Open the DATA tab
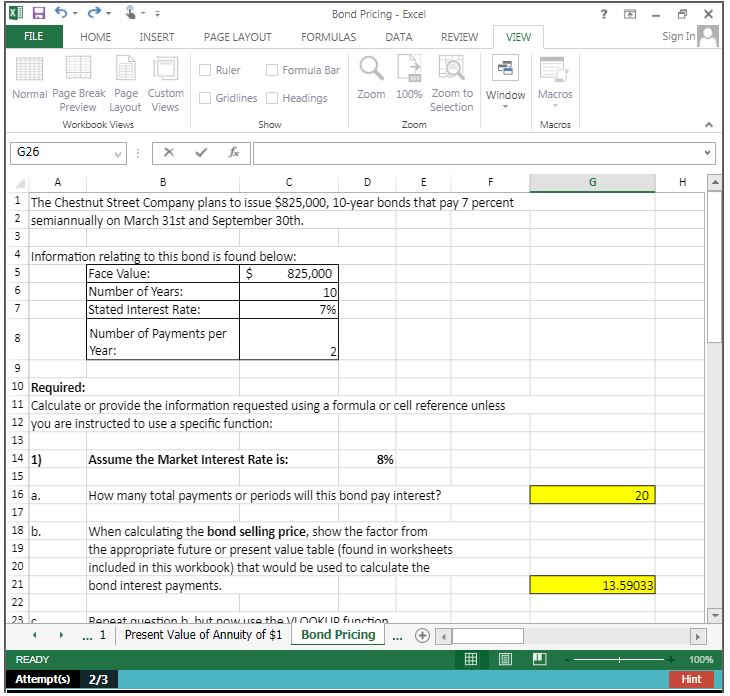Image resolution: width=730 pixels, height=696 pixels. click(x=399, y=37)
